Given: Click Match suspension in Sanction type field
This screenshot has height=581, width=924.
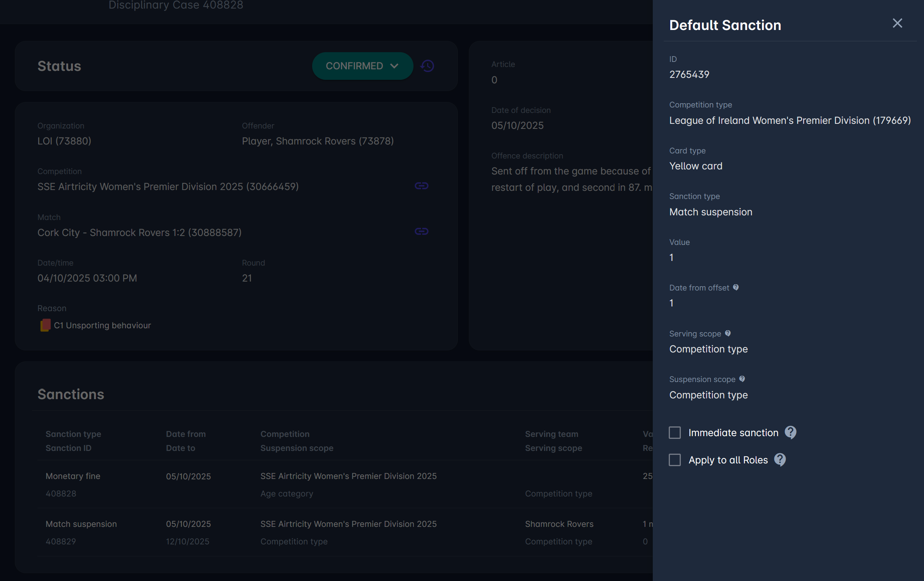Looking at the screenshot, I should [x=710, y=212].
